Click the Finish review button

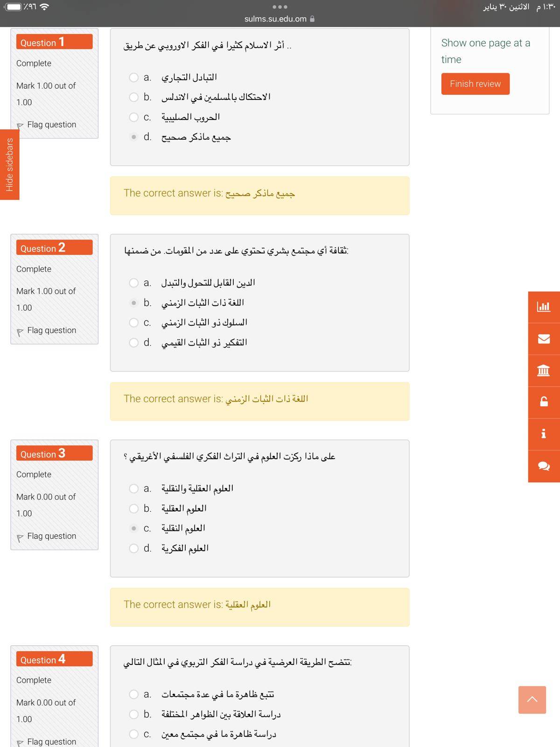(x=475, y=84)
